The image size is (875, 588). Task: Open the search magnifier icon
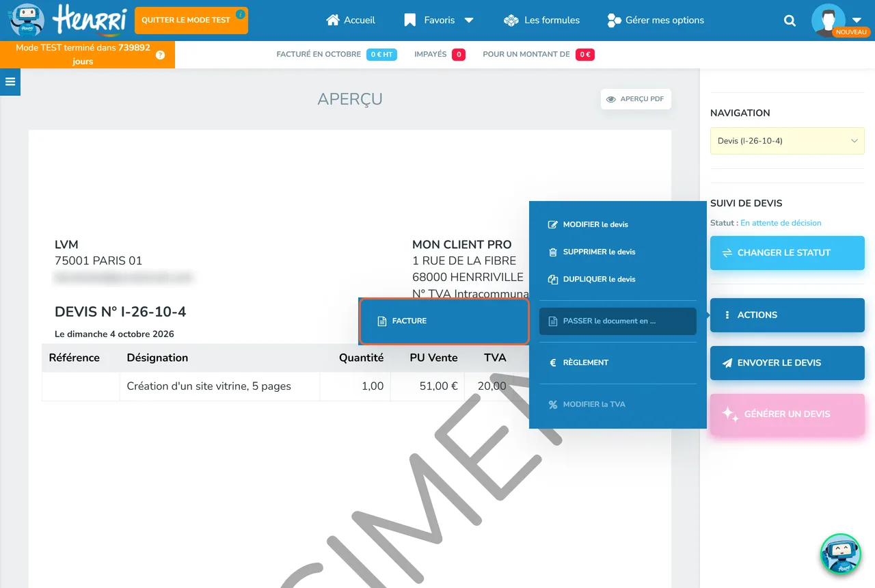click(790, 21)
